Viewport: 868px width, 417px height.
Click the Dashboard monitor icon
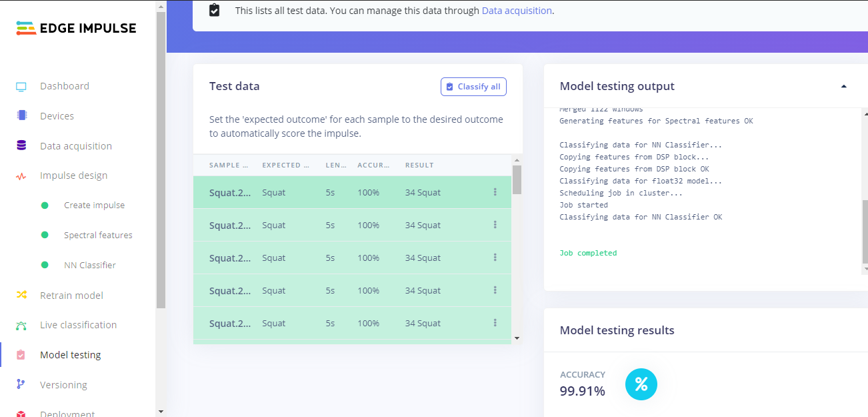(21, 87)
